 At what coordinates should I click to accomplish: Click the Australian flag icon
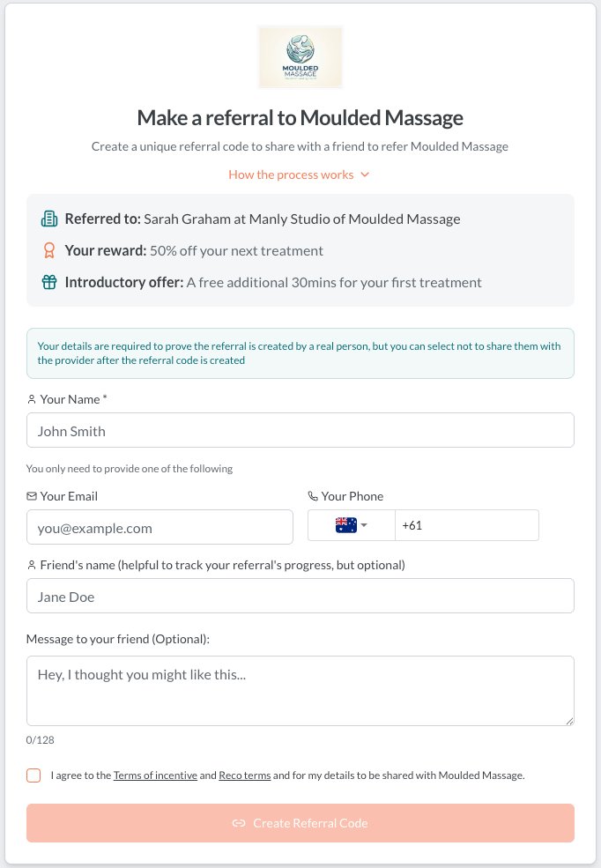tap(345, 525)
